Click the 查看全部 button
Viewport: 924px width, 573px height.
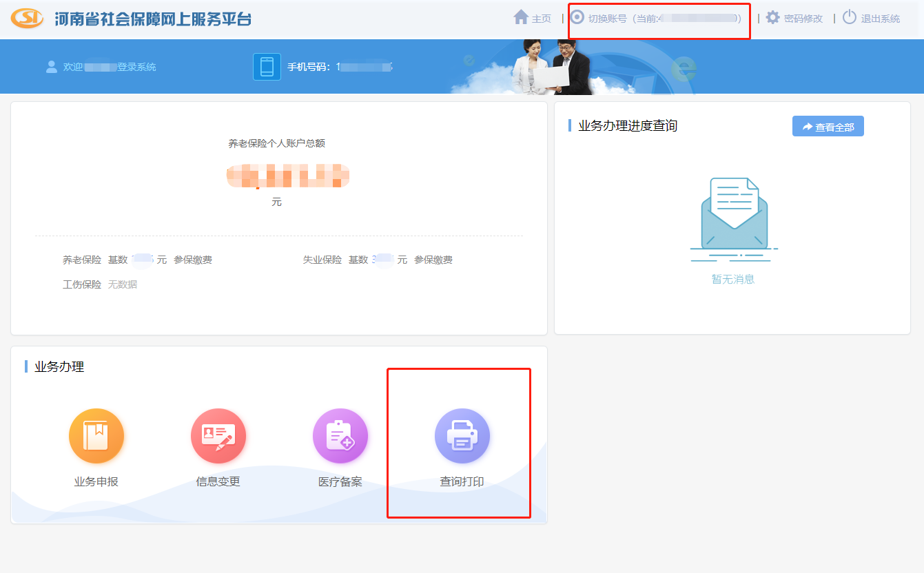[828, 127]
